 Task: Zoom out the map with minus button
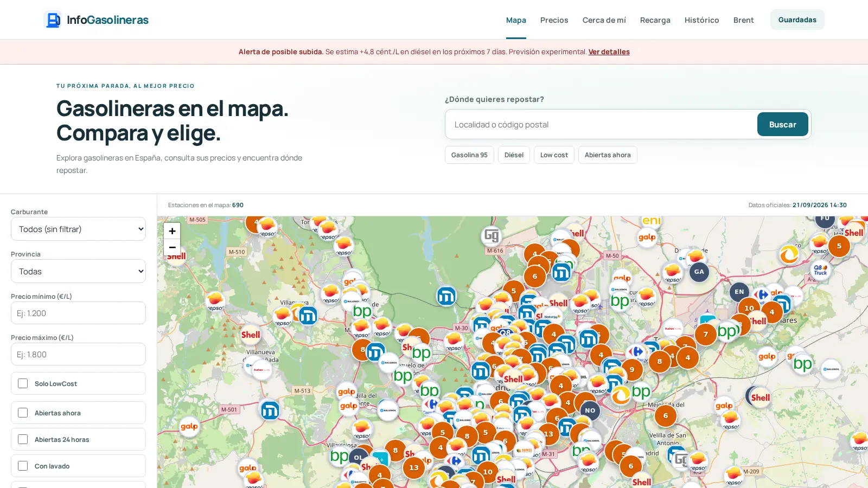(172, 247)
